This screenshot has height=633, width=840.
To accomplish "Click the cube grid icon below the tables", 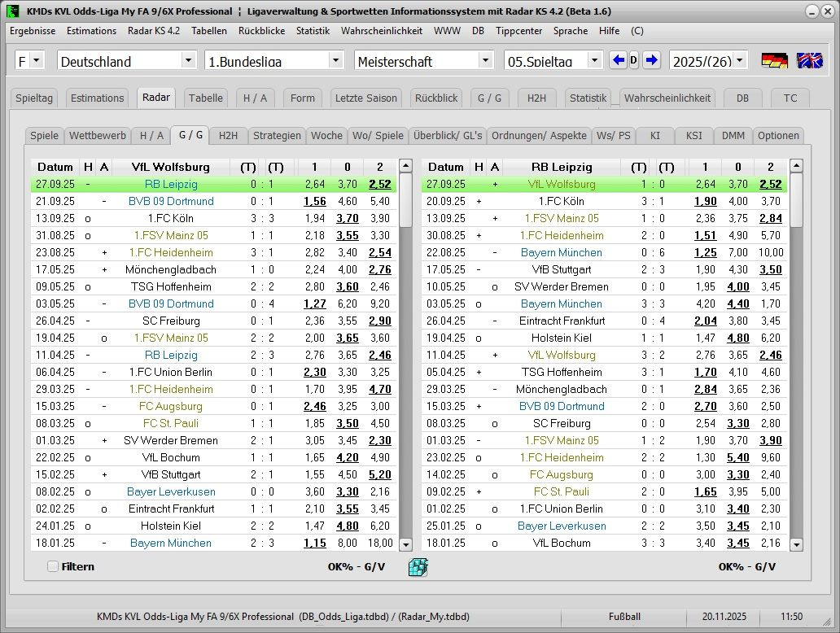I will coord(418,567).
